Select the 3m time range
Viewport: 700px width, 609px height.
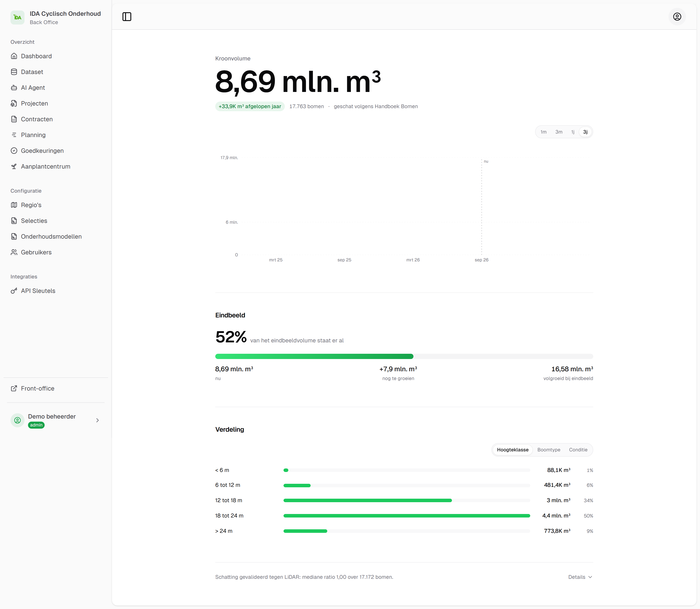(559, 132)
